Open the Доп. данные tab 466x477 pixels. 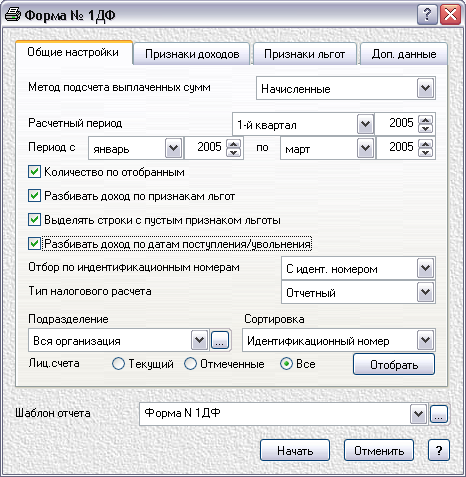404,54
